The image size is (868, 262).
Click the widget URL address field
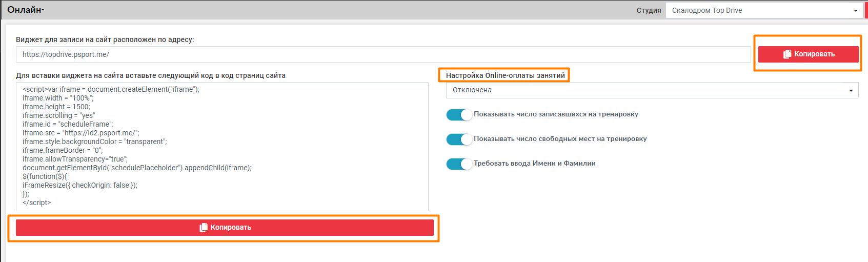[382, 54]
